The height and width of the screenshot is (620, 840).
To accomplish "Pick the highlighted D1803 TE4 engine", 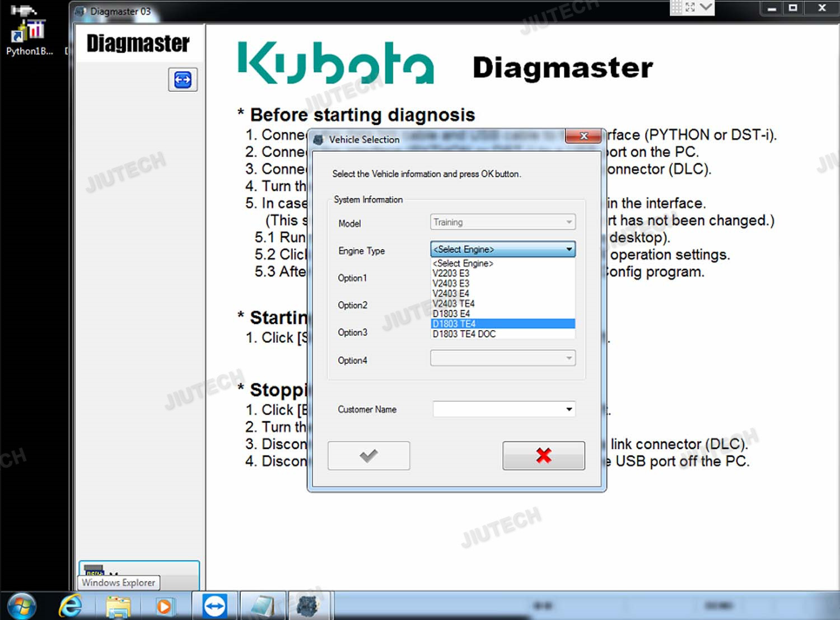I will (x=454, y=324).
